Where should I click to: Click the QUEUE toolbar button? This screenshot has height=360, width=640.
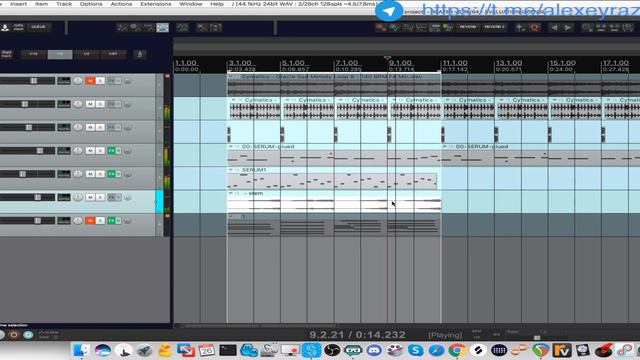coord(38,27)
